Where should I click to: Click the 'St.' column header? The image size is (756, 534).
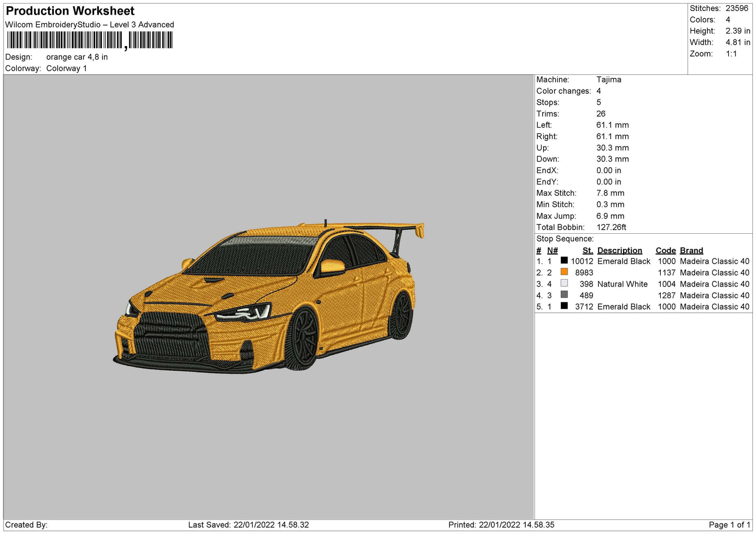(x=588, y=251)
